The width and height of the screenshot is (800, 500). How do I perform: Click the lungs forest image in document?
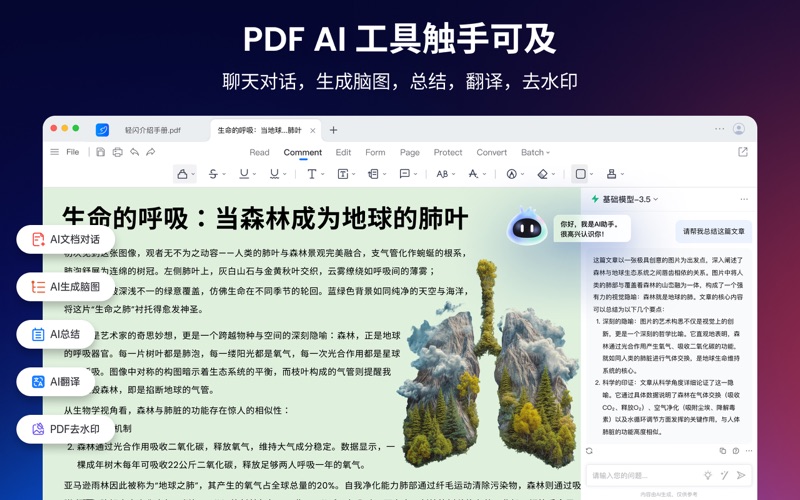tap(490, 365)
